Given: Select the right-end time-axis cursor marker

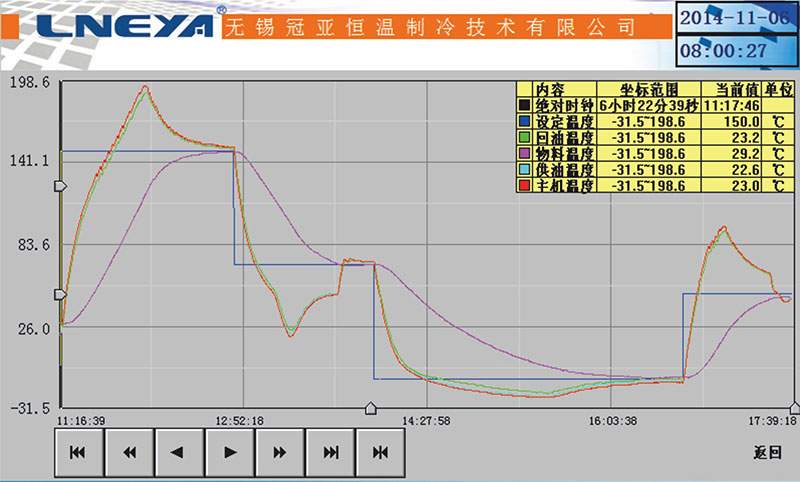Looking at the screenshot, I should [794, 408].
